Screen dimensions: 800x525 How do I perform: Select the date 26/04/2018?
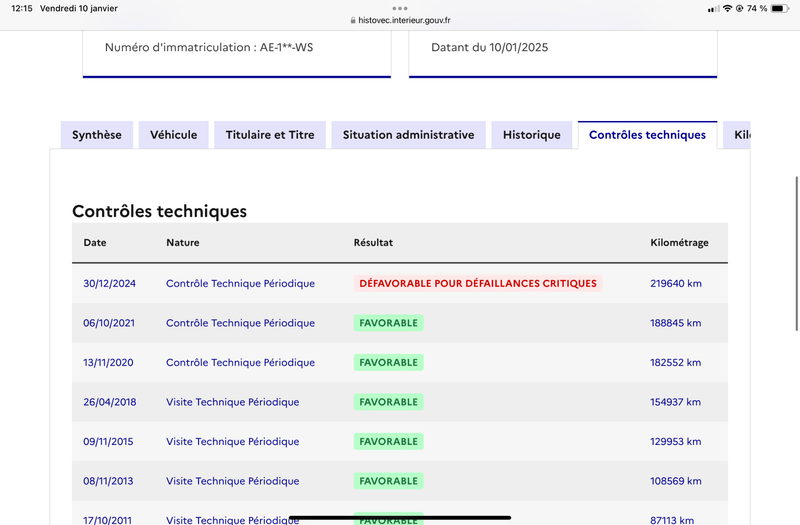tap(110, 402)
